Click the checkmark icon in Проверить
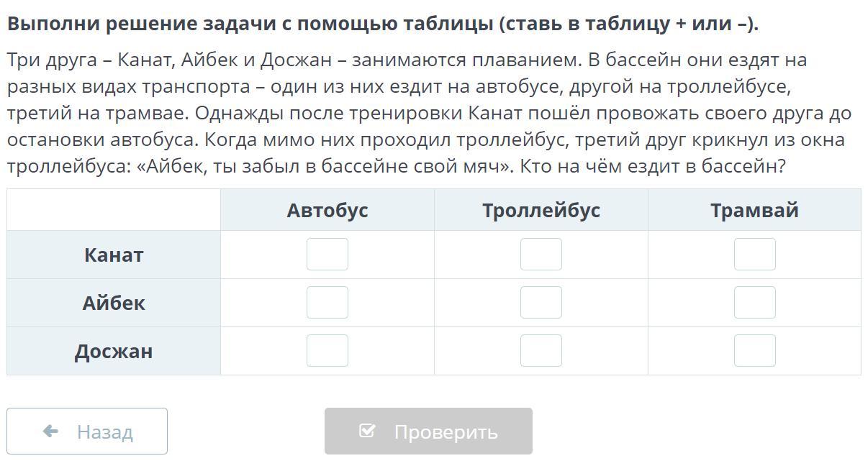868x466 pixels. pyautogui.click(x=367, y=431)
